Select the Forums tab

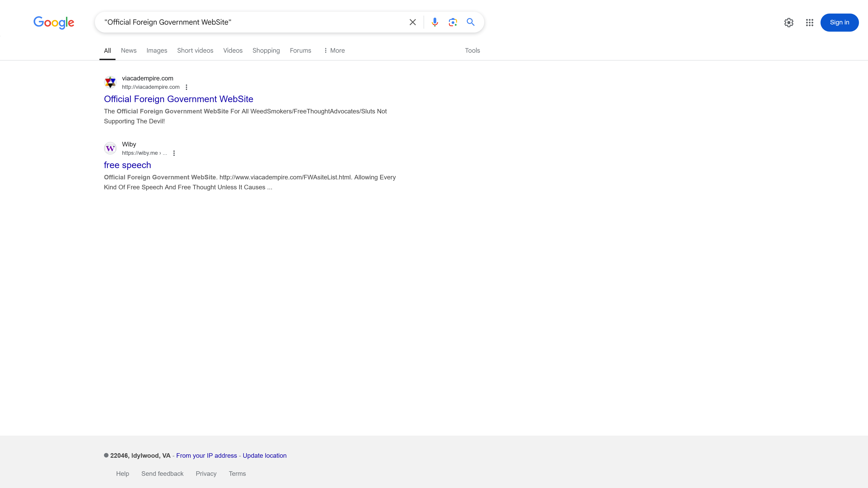pos(300,51)
